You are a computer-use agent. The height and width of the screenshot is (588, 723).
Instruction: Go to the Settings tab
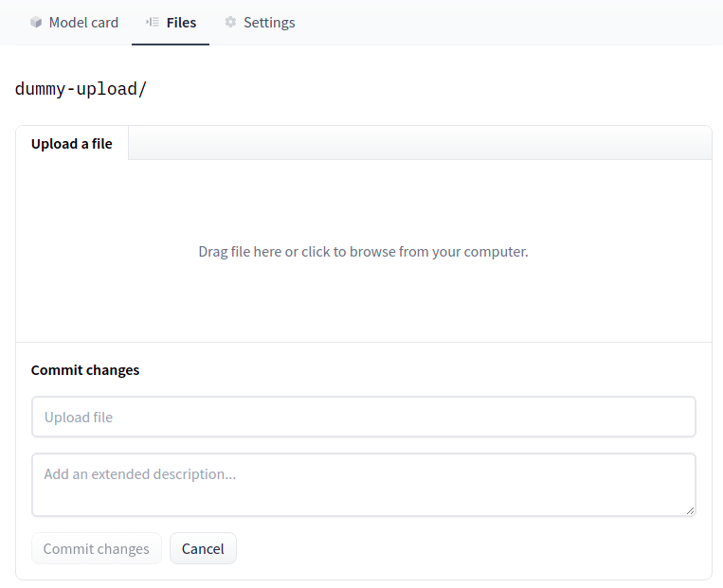(x=268, y=22)
